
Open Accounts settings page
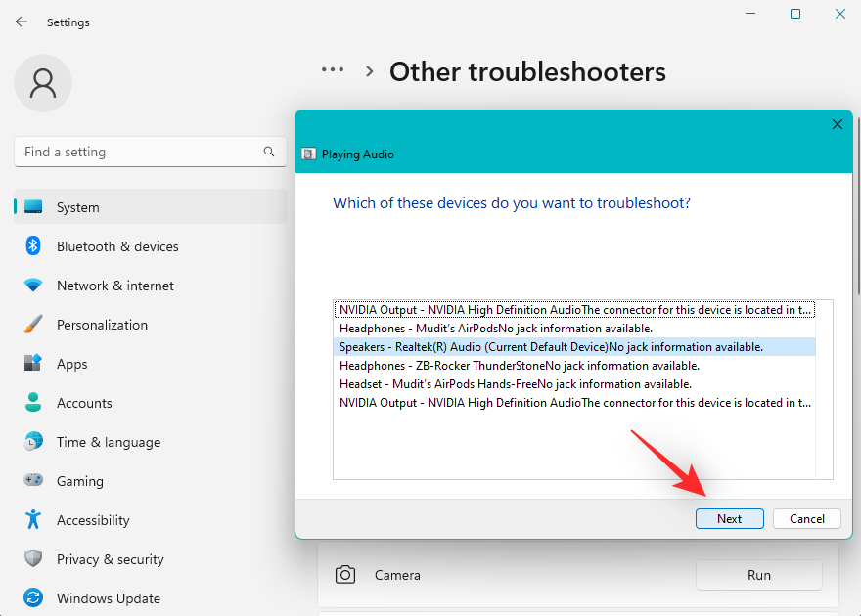(x=151, y=403)
